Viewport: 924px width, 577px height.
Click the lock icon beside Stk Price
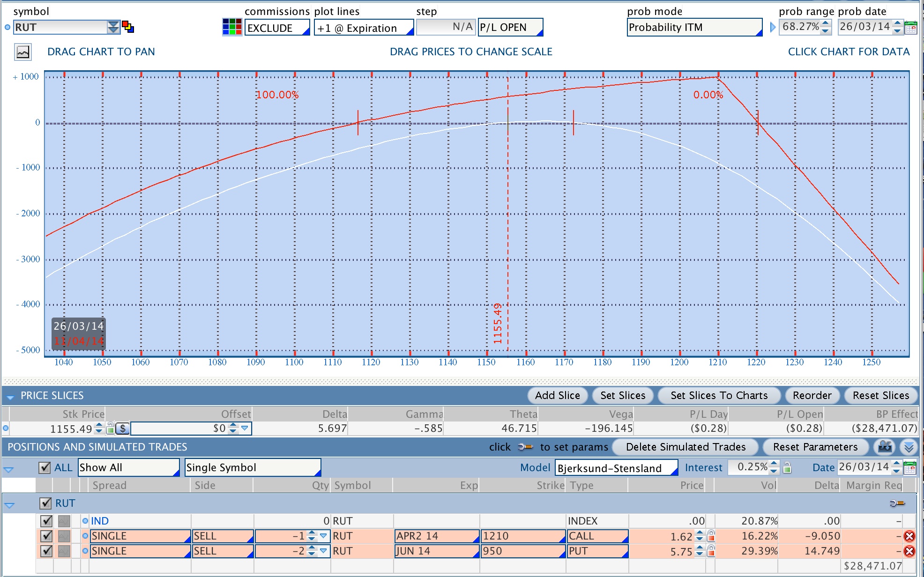click(x=110, y=428)
